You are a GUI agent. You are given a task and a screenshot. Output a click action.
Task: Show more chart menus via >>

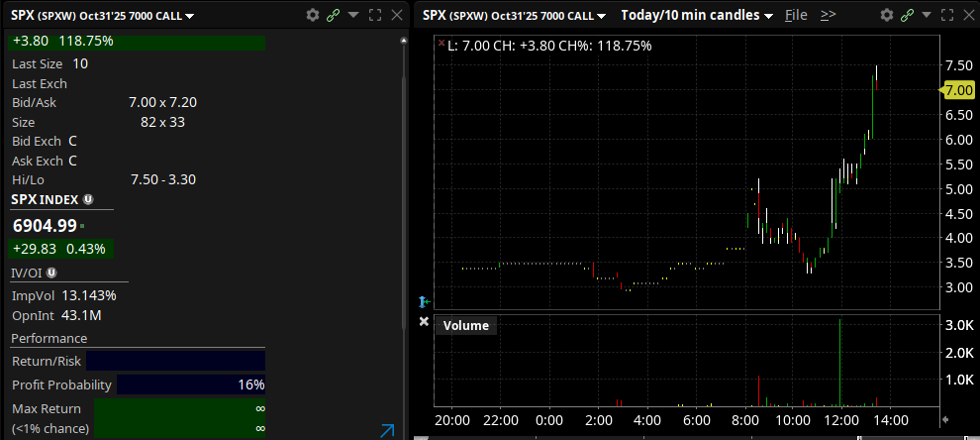pyautogui.click(x=829, y=15)
